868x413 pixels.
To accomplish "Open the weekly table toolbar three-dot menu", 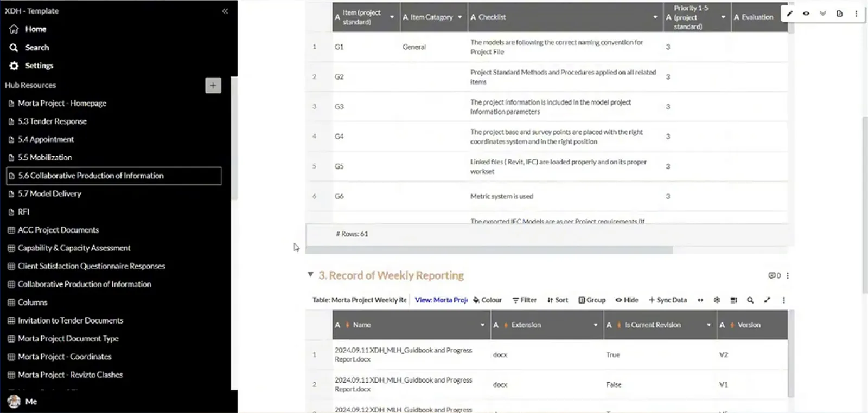I will pos(783,300).
